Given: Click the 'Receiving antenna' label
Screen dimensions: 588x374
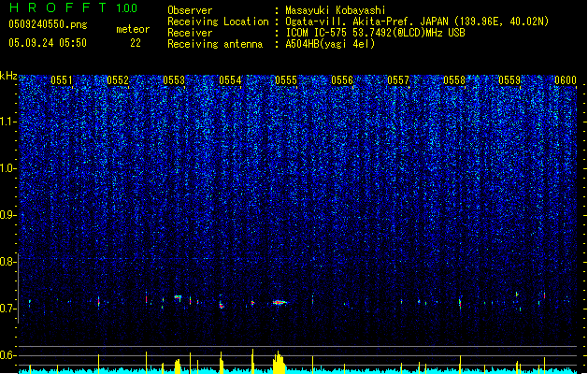Looking at the screenshot, I should 215,44.
